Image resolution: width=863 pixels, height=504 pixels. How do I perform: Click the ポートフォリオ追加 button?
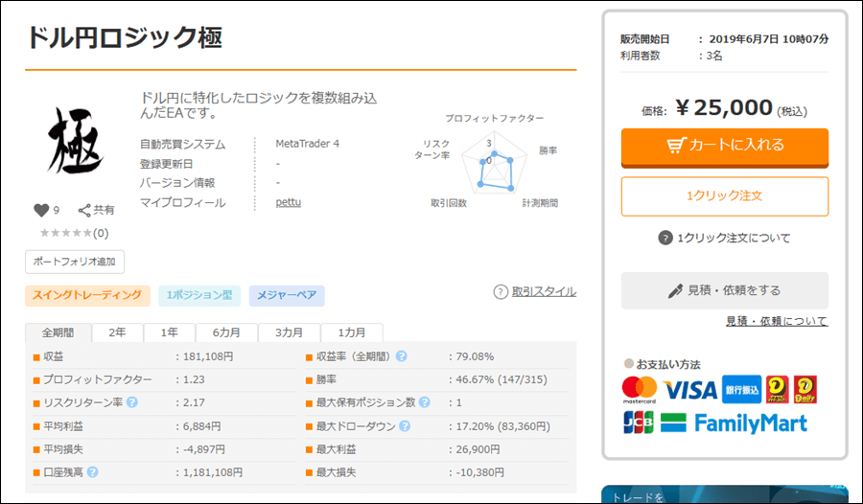[75, 262]
